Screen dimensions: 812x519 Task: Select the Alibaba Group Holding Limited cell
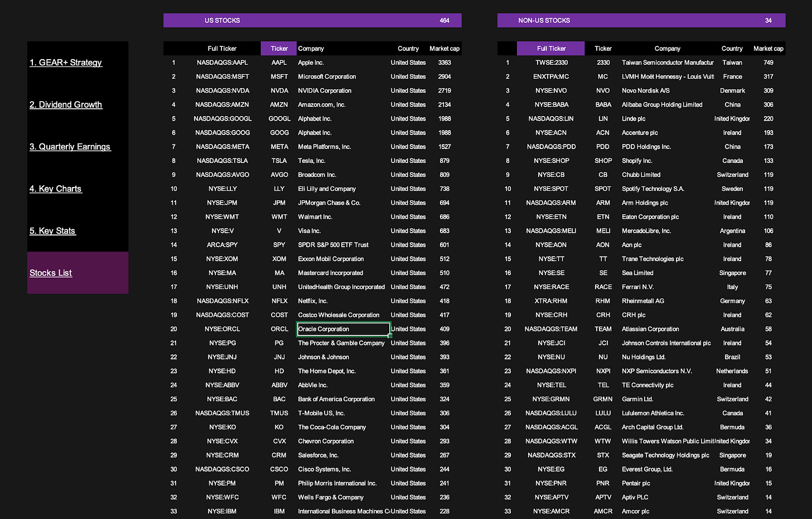[662, 104]
